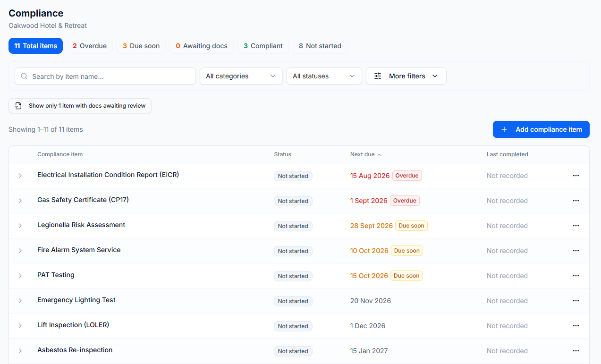This screenshot has width=601, height=364.
Task: Click the PAT Testing item name
Action: point(56,275)
